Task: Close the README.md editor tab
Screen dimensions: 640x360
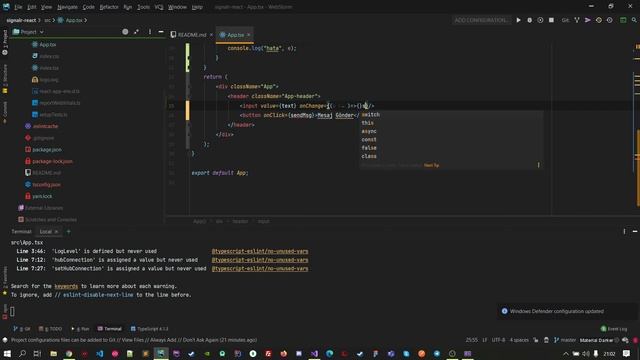Action: point(211,35)
